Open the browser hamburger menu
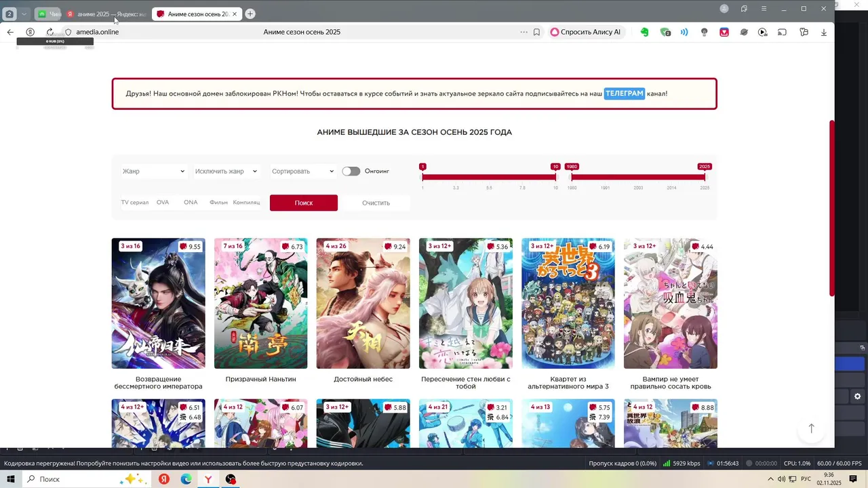 point(764,9)
